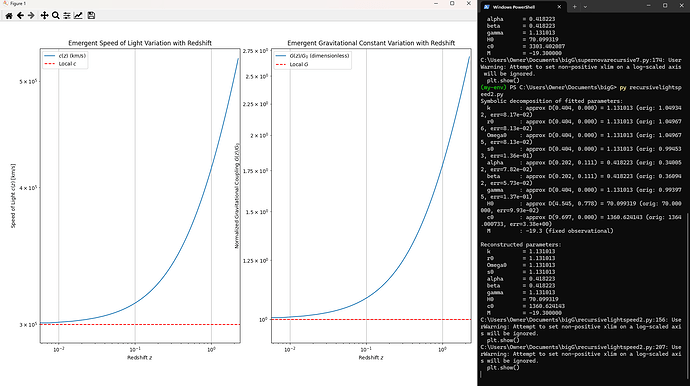
Task: Activate the Zoom to rectangle tool
Action: pos(56,15)
